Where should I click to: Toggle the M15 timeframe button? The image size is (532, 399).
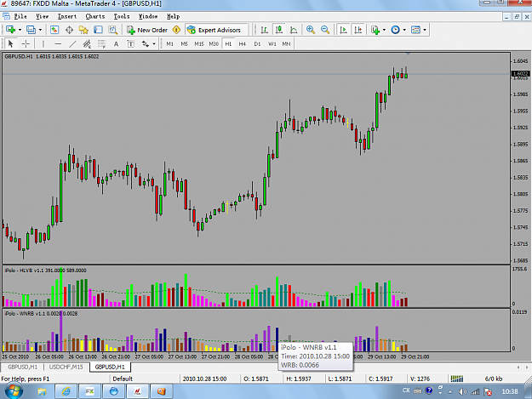pos(199,43)
